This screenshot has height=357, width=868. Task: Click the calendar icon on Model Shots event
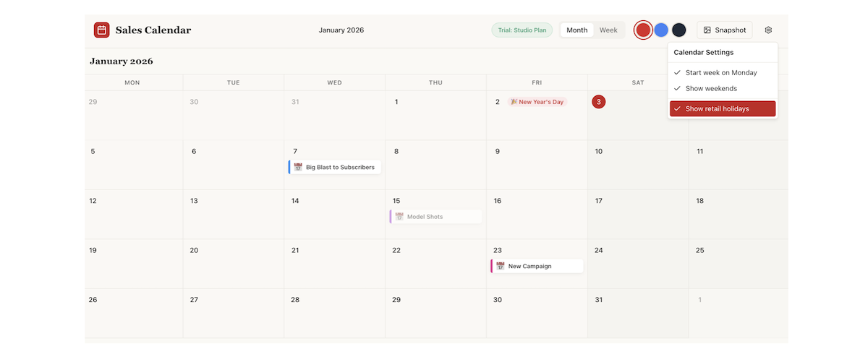[x=399, y=217]
